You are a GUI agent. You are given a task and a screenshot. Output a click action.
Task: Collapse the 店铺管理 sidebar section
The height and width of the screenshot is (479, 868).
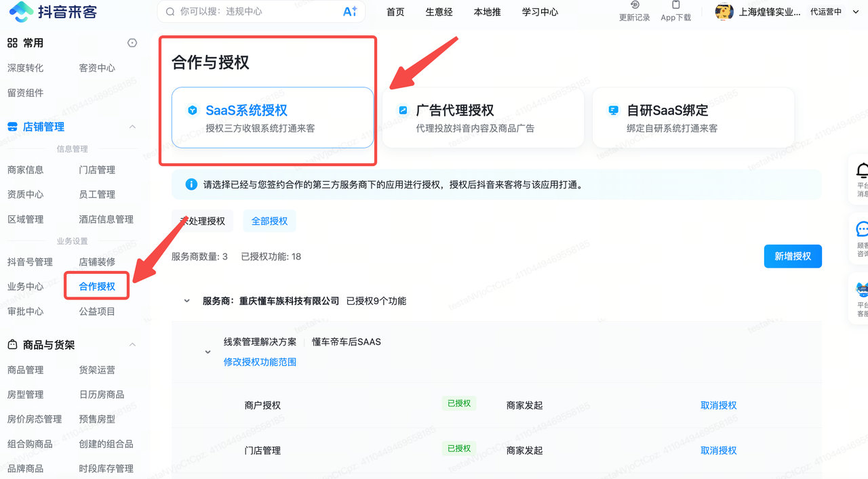coord(132,127)
